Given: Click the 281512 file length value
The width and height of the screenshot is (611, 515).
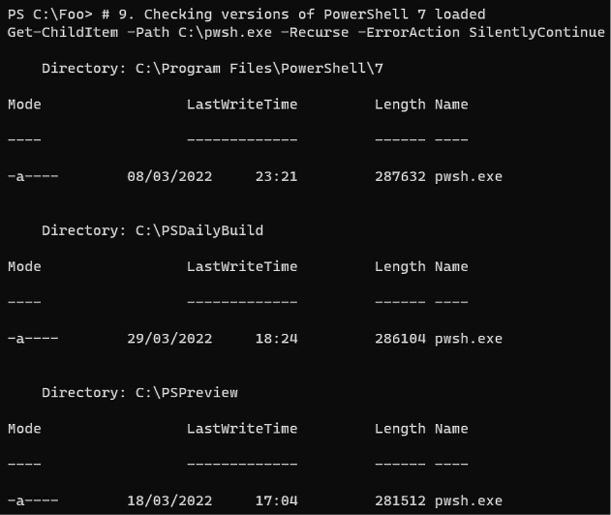Looking at the screenshot, I should (400, 501).
